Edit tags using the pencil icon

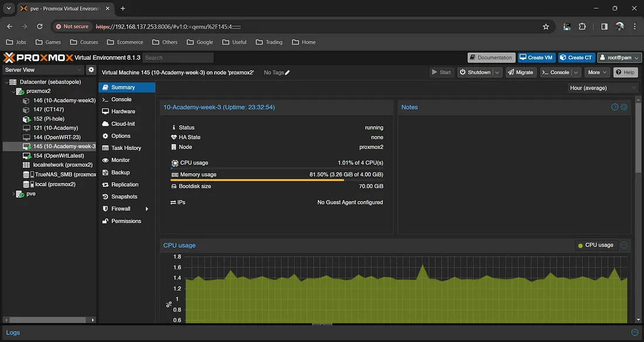(287, 73)
